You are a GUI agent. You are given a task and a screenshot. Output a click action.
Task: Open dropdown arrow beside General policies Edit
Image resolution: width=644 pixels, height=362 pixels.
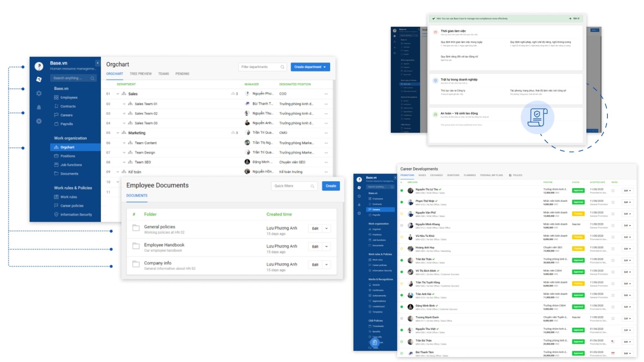326,229
